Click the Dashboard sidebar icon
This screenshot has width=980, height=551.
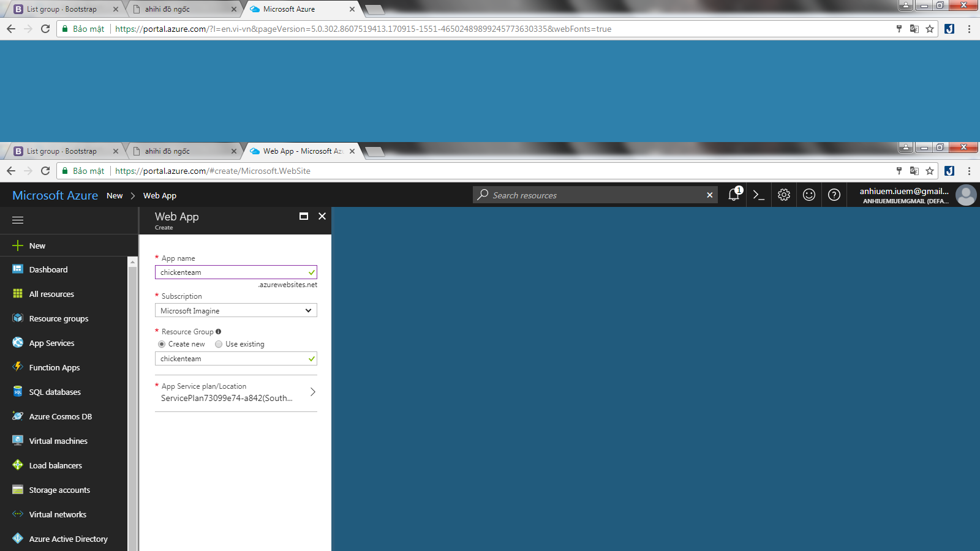pyautogui.click(x=18, y=269)
